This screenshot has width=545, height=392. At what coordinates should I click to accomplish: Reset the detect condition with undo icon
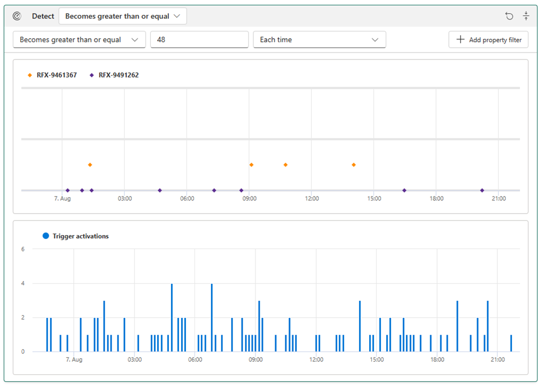509,16
